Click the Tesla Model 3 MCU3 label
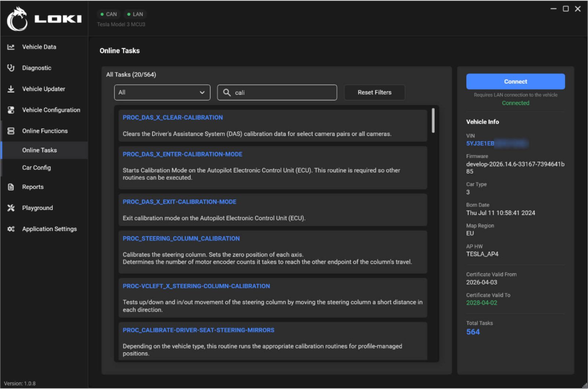Screen dimensions: 588x389 pyautogui.click(x=121, y=24)
